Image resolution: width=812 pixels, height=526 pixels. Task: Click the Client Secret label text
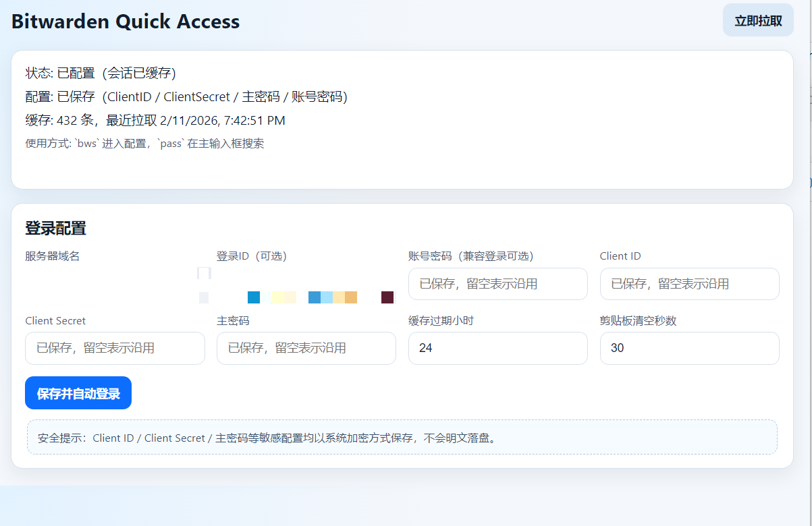55,320
